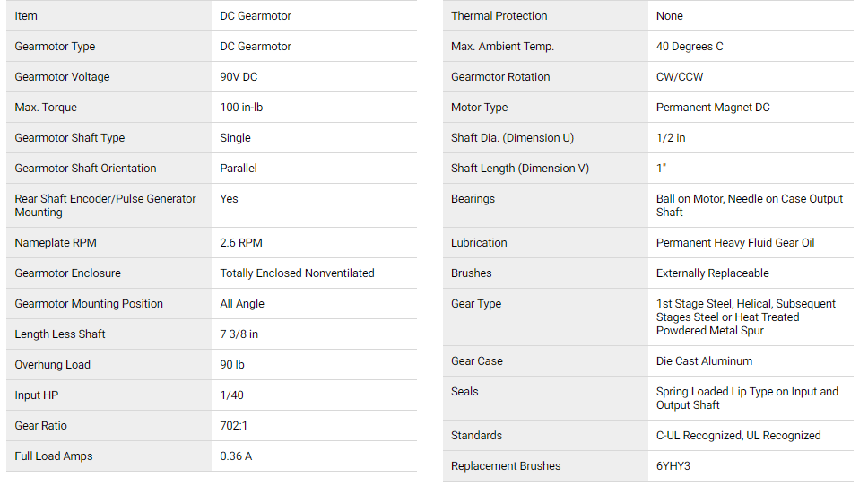Click the 'Gearmotor Mounting Position' label

(x=89, y=303)
